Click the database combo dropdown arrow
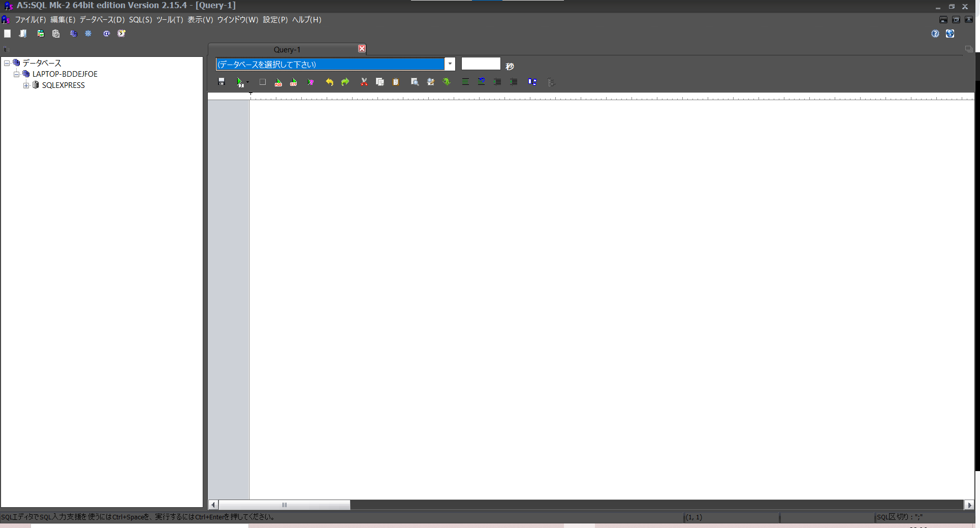 [450, 64]
